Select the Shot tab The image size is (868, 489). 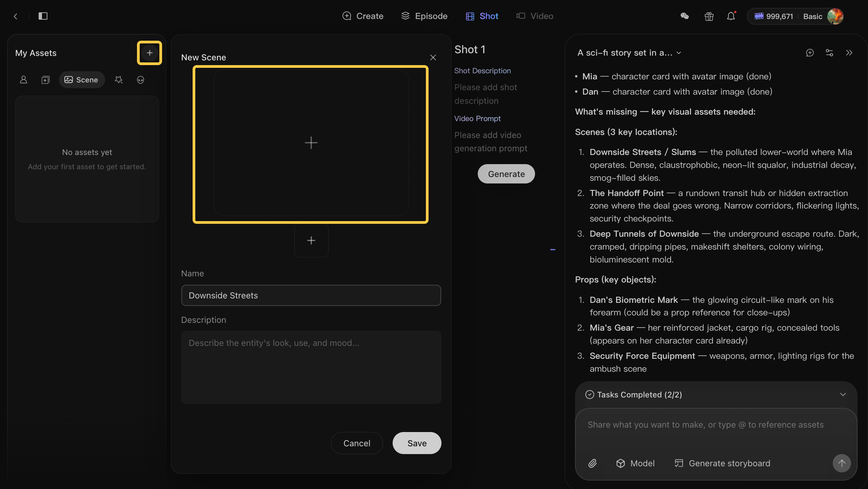tap(482, 16)
